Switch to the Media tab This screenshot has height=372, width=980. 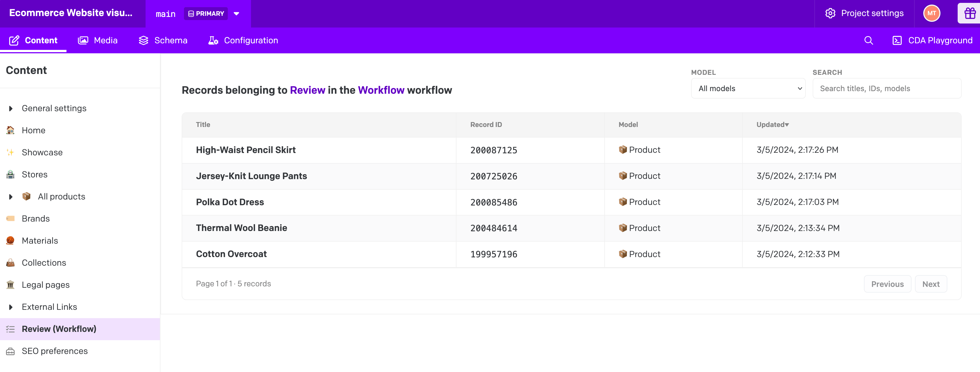pos(98,40)
